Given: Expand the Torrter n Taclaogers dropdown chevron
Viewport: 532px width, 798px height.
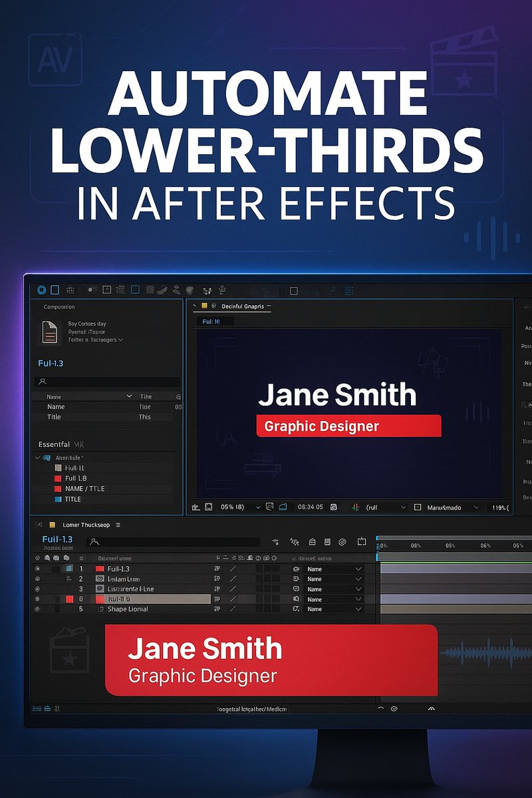Looking at the screenshot, I should point(122,340).
